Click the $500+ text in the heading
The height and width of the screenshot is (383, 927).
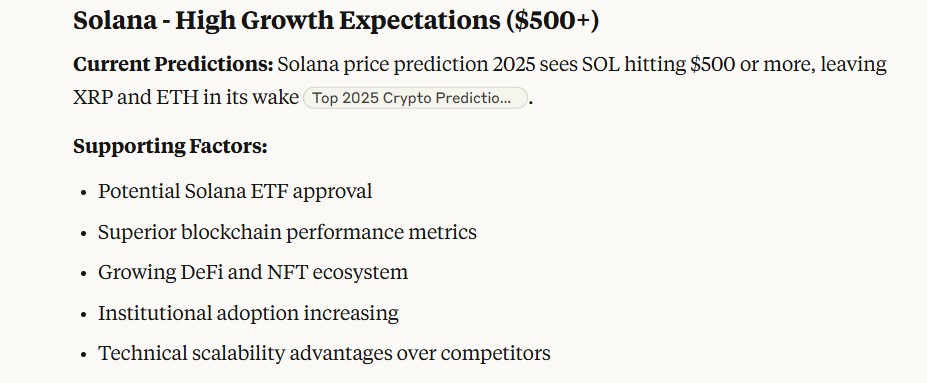tap(551, 21)
